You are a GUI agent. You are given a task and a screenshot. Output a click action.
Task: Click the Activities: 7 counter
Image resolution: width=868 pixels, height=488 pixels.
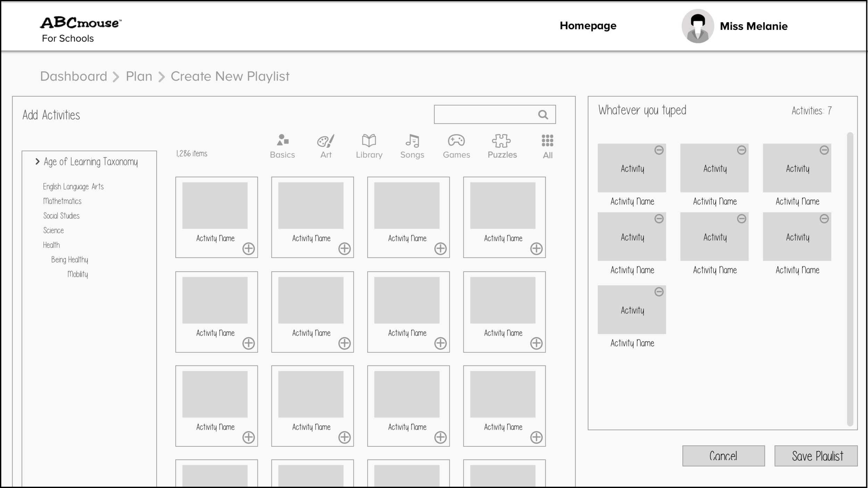tap(811, 111)
